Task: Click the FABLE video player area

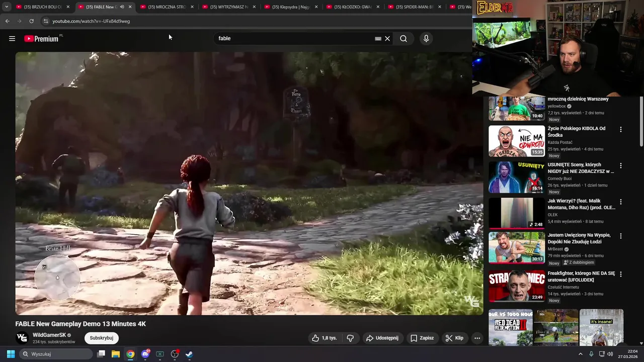Action: 249,184
